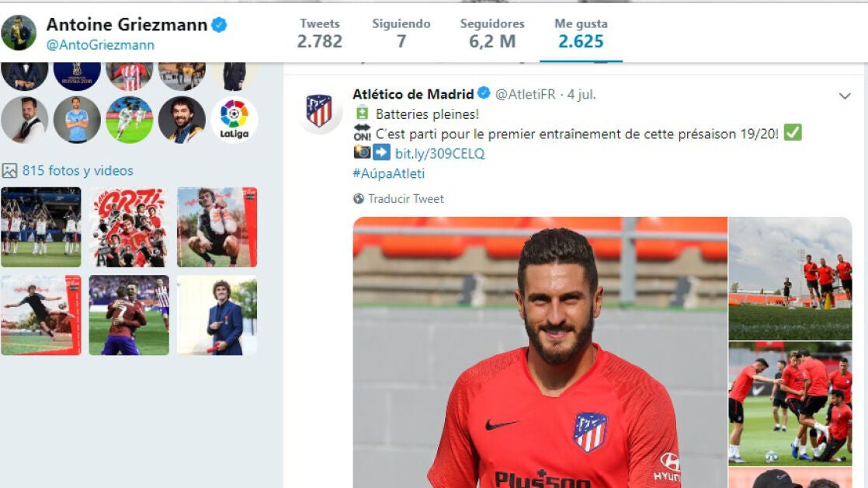The image size is (868, 488).
Task: Click the Russia 2018 World Cup avatar
Action: tap(77, 76)
